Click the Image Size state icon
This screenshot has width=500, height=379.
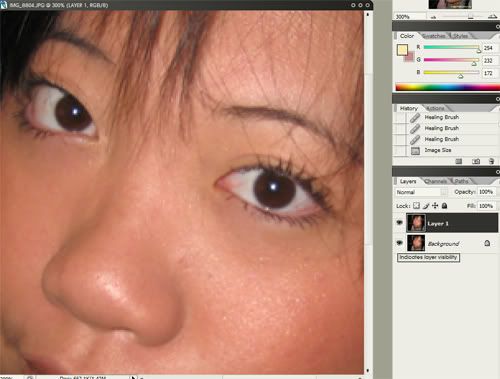[415, 151]
